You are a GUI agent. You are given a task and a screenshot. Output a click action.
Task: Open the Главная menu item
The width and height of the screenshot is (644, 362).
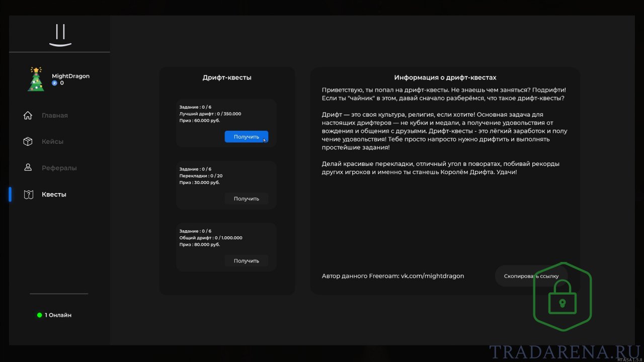54,115
